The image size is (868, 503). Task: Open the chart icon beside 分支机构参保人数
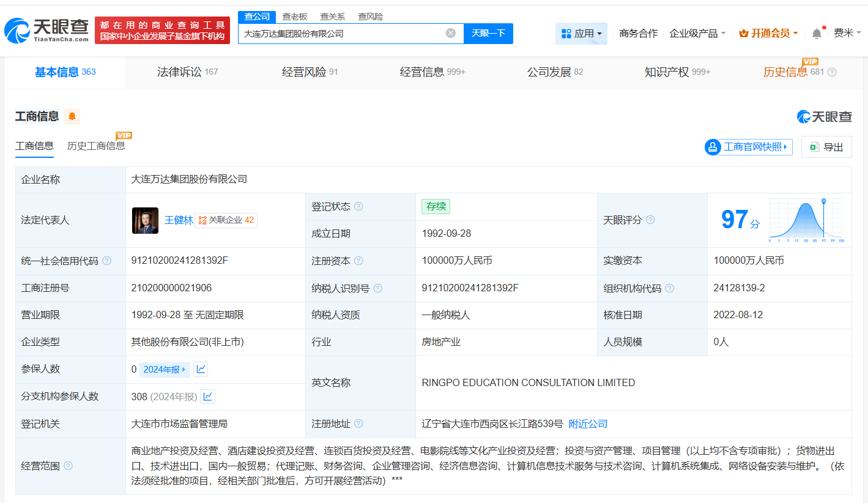[207, 396]
